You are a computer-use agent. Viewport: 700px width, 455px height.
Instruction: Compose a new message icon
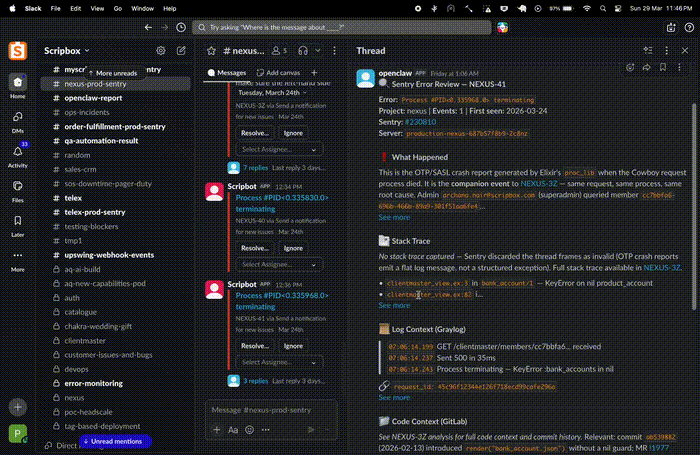coord(181,50)
